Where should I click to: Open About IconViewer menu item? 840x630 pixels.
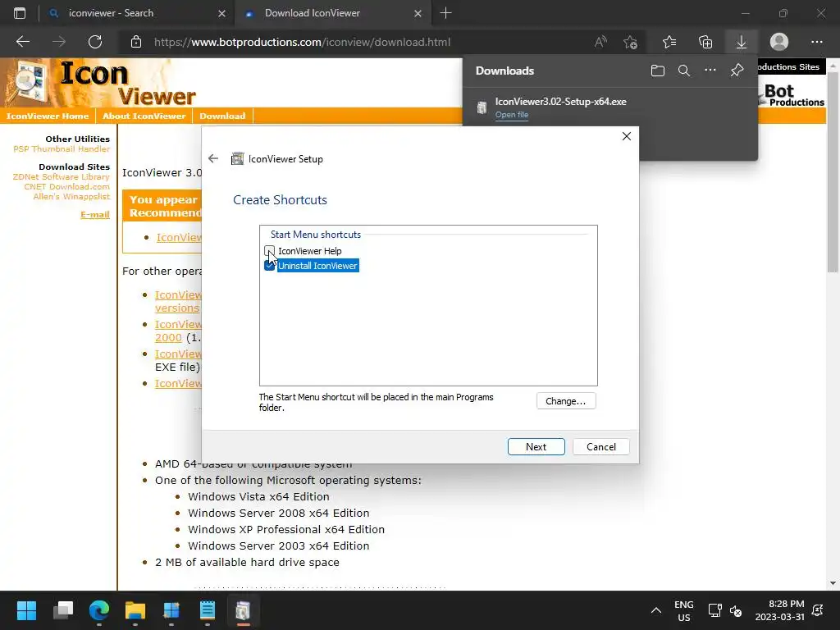click(x=144, y=116)
